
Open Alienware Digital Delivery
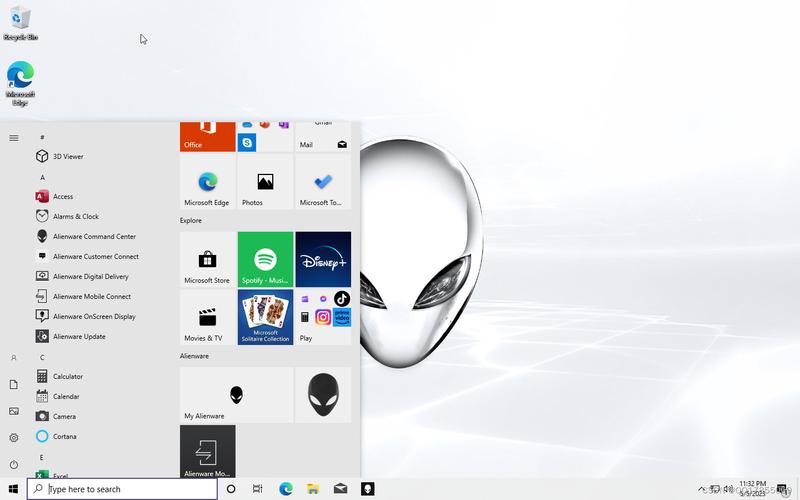pyautogui.click(x=102, y=276)
